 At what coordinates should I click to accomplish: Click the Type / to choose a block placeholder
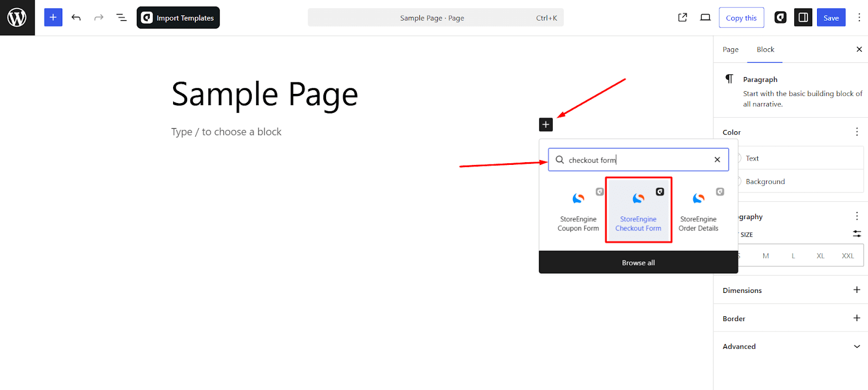[x=226, y=132]
